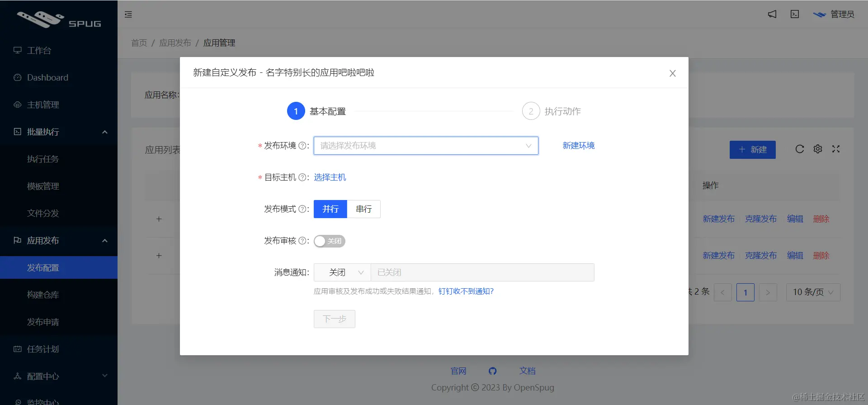Select 串行 publish mode
Image resolution: width=868 pixels, height=405 pixels.
click(x=364, y=209)
